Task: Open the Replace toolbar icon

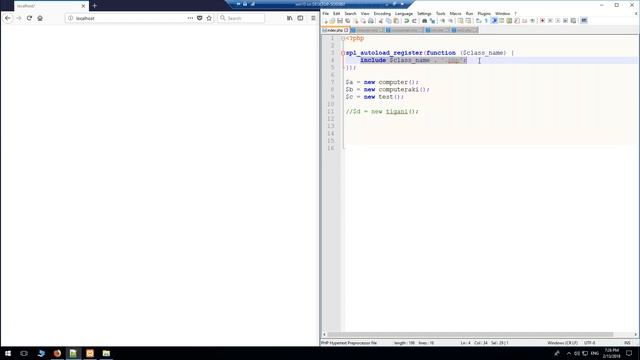Action: [x=432, y=20]
